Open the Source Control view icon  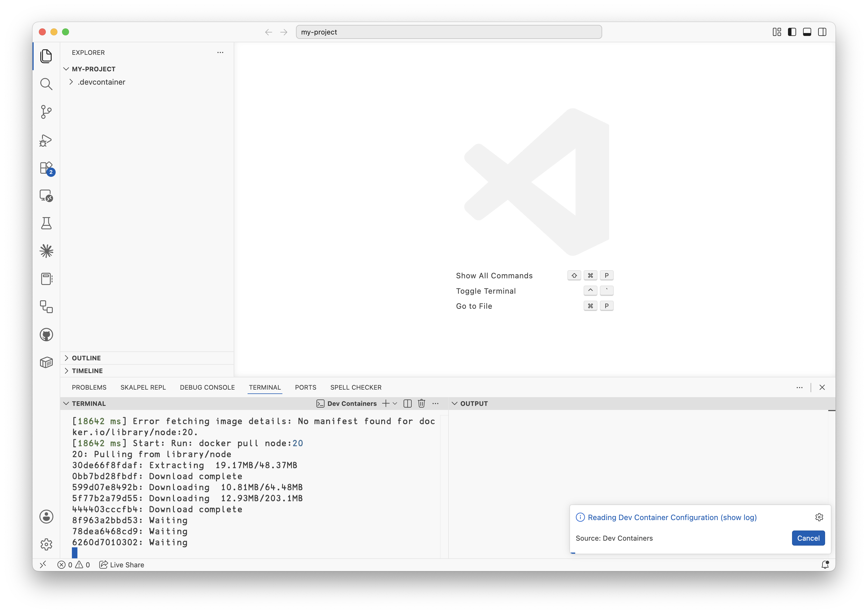coord(46,112)
